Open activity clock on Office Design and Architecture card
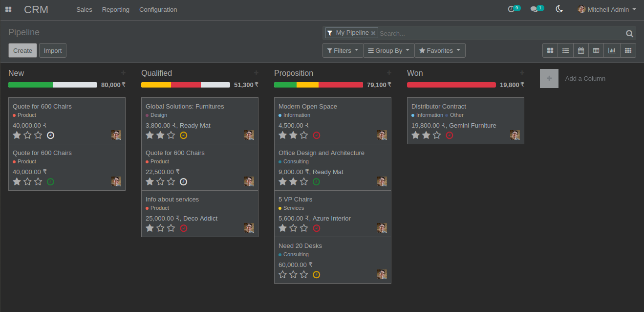Image resolution: width=644 pixels, height=312 pixels. click(x=317, y=182)
